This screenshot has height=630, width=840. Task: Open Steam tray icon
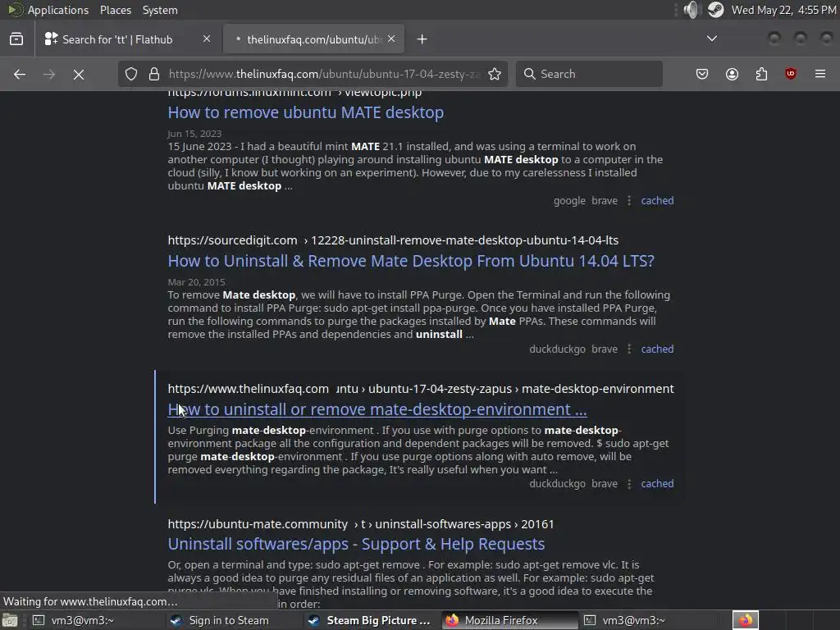coord(715,10)
